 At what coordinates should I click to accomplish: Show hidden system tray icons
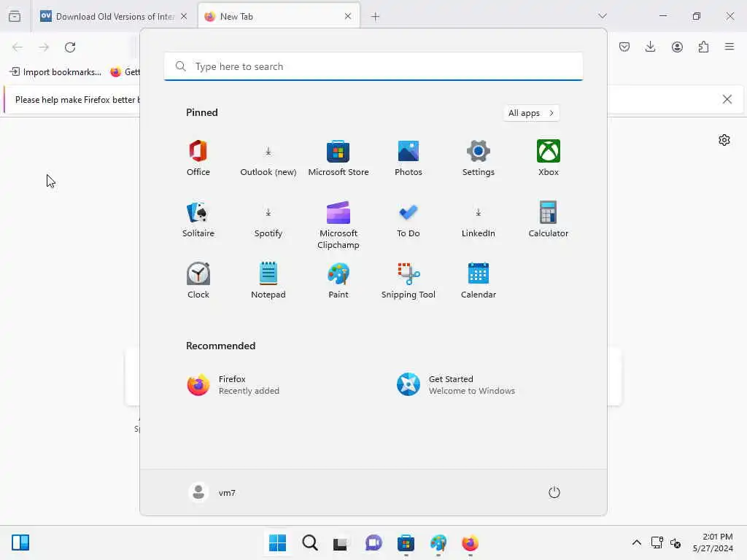pyautogui.click(x=636, y=542)
